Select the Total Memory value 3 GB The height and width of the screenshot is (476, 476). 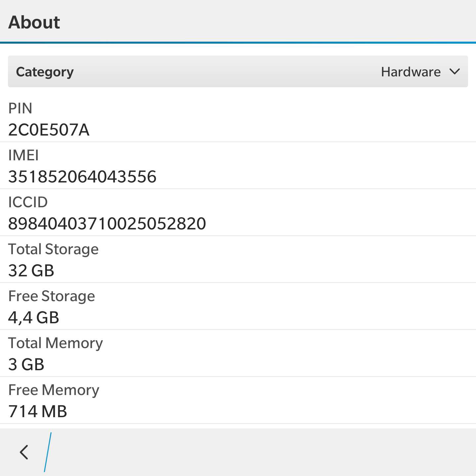point(26,365)
